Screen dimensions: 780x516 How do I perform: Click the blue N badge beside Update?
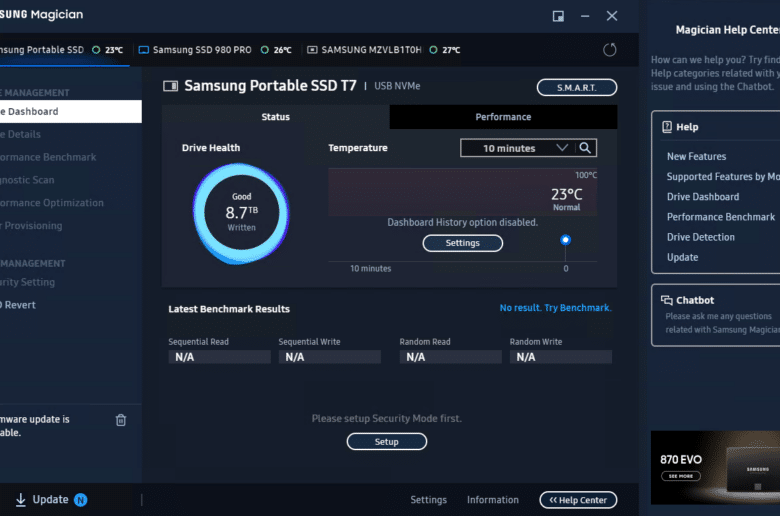(x=81, y=500)
